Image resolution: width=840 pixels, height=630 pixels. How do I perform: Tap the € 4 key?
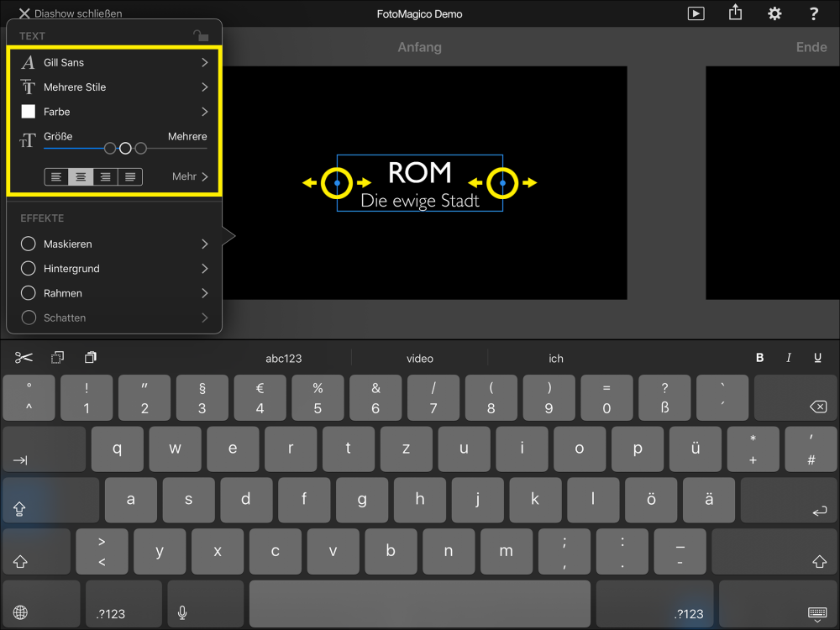coord(260,397)
